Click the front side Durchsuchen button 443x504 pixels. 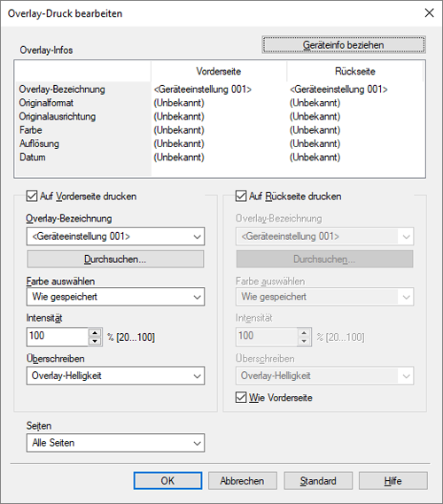(x=115, y=259)
